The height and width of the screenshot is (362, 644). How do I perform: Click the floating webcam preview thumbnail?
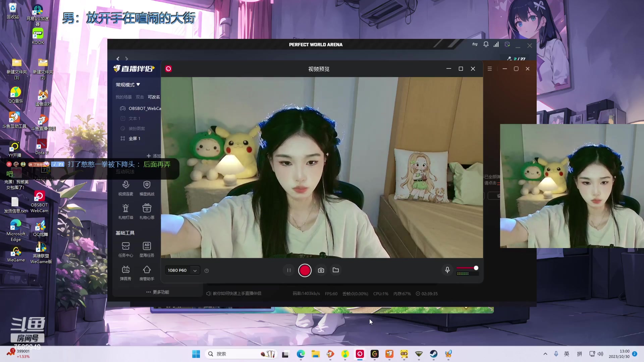572,186
